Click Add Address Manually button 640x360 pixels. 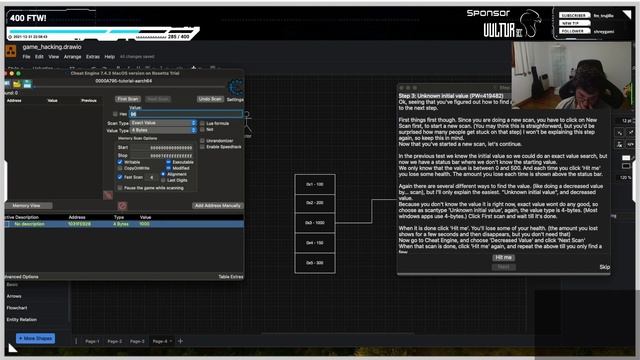(218, 206)
